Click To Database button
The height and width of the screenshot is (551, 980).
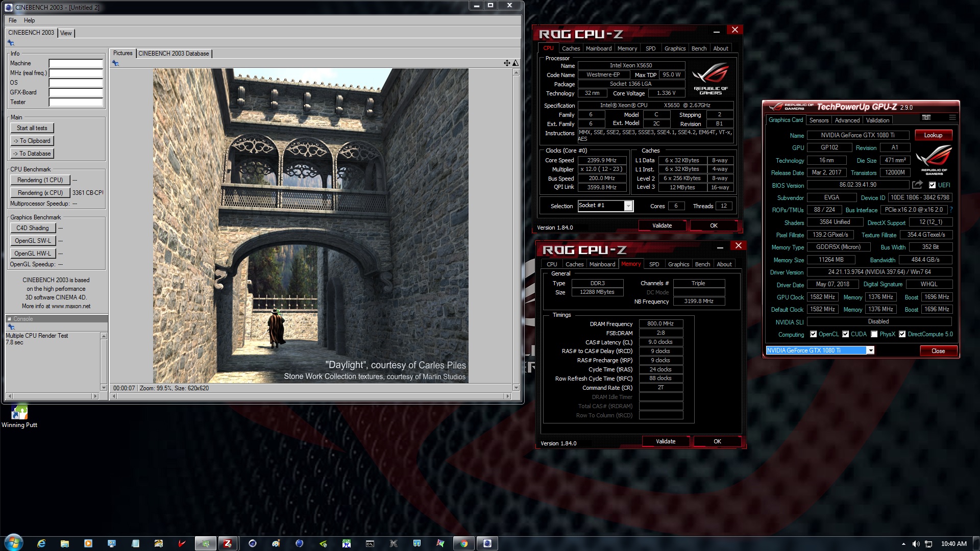coord(32,154)
